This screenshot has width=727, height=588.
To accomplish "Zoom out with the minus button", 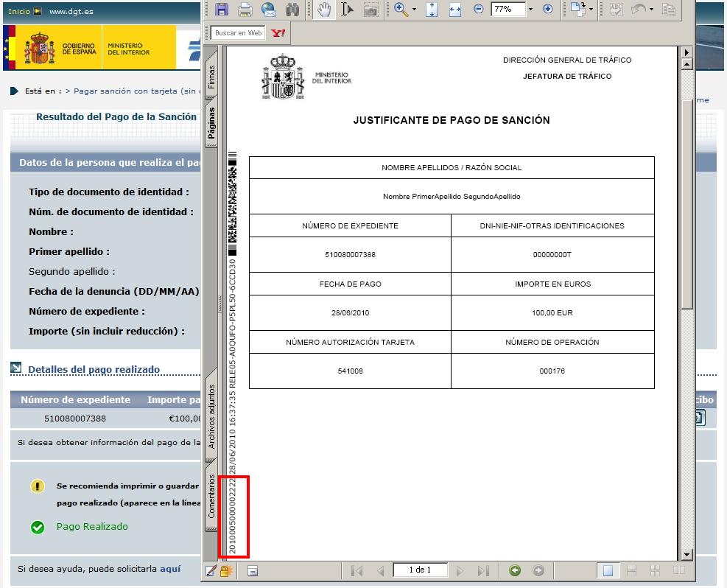I will 479,9.
